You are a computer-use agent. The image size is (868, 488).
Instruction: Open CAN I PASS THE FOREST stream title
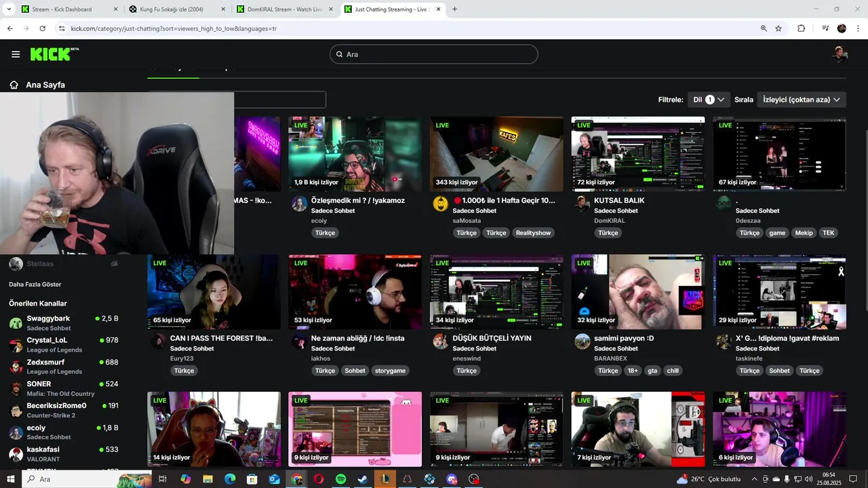coord(222,338)
